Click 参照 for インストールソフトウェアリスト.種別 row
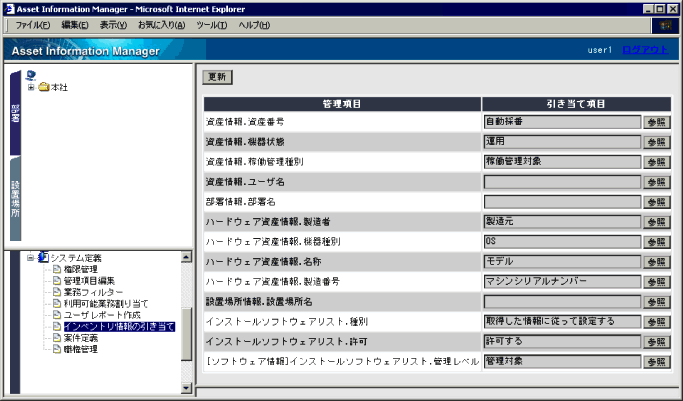 tap(656, 322)
